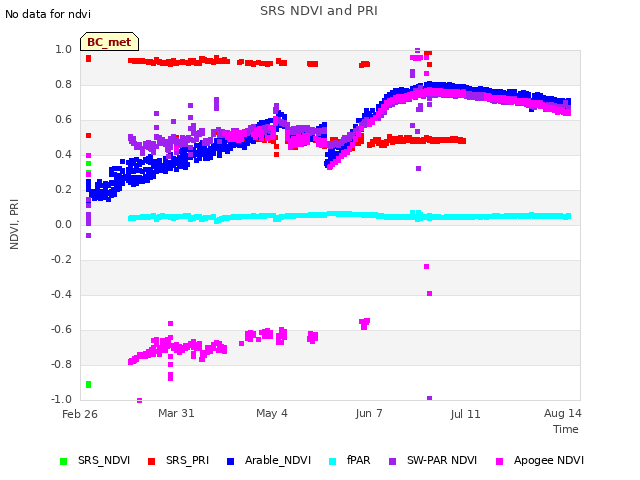Click the 0.8 y-axis tick label
This screenshot has height=480, width=640.
click(x=64, y=84)
